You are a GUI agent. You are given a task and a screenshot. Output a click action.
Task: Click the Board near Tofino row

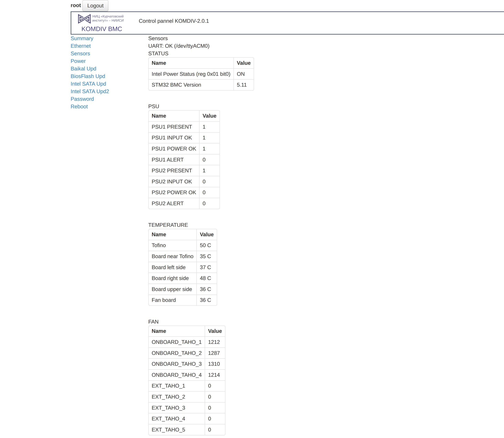[x=183, y=256]
